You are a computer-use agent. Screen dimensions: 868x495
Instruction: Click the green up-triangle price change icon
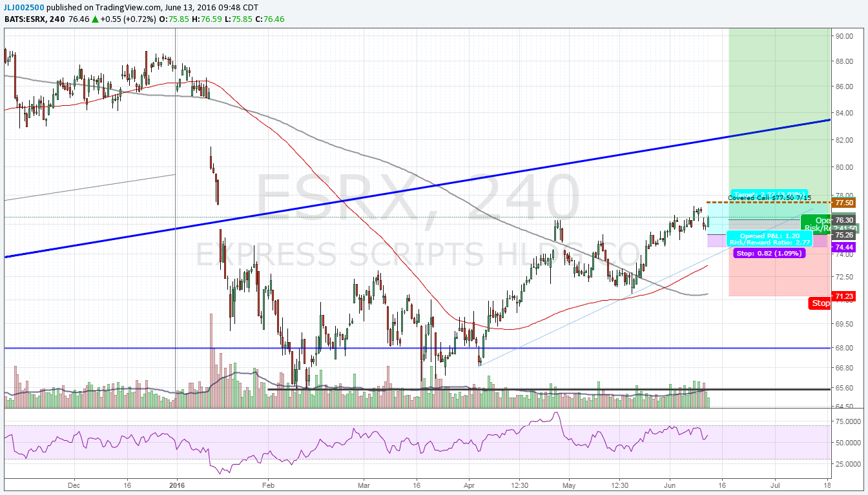[95, 19]
